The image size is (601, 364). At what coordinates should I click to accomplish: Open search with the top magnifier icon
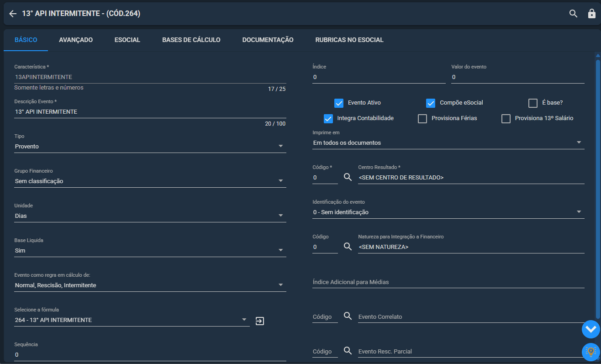[574, 14]
